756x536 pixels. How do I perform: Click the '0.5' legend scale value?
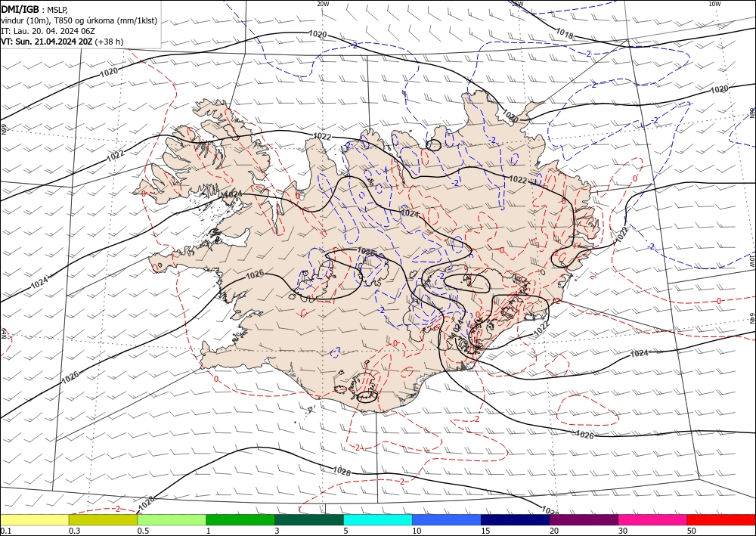pyautogui.click(x=143, y=531)
